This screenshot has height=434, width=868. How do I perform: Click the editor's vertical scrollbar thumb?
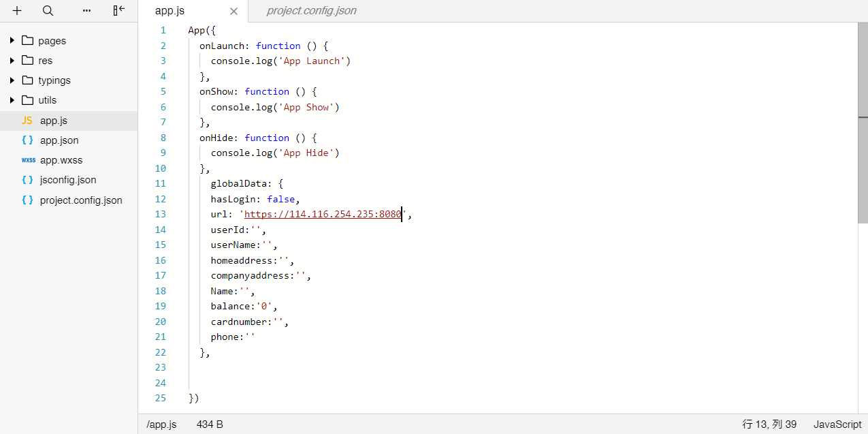863,123
